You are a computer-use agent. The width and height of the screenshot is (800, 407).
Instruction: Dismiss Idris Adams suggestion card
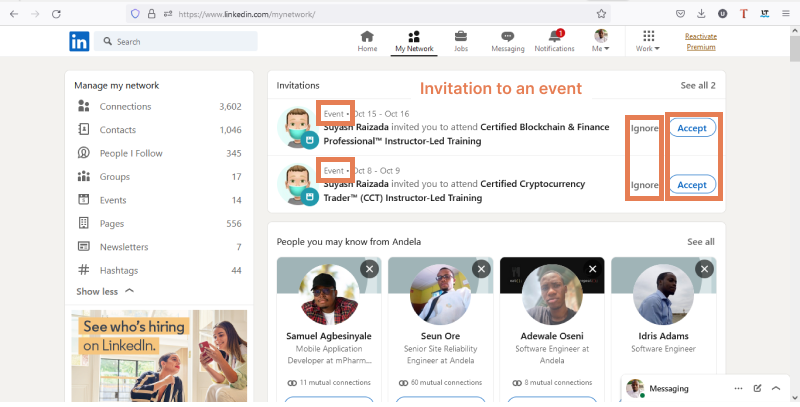[705, 269]
